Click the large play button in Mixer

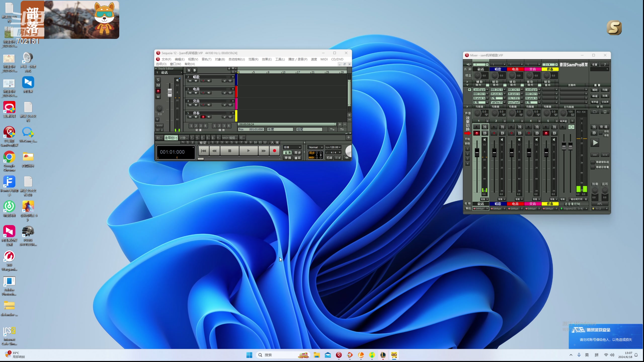[x=595, y=143]
